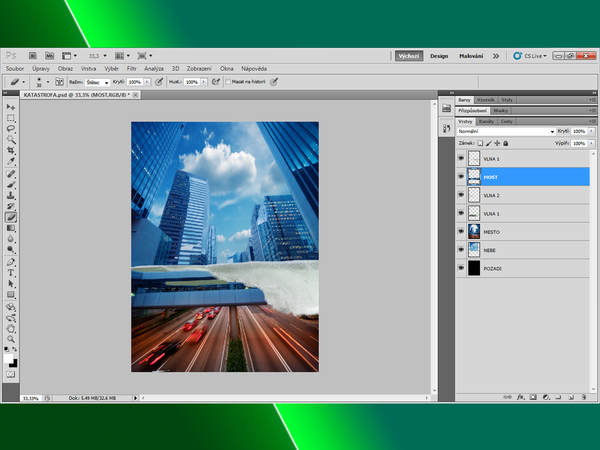The height and width of the screenshot is (450, 600).
Task: Choose the Clone Stamp tool
Action: pos(11,195)
